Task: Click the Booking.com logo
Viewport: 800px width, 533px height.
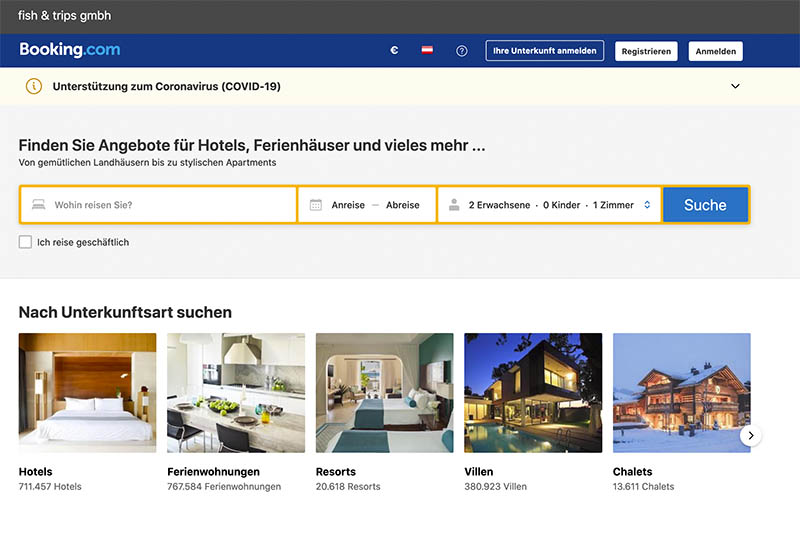Action: [70, 50]
